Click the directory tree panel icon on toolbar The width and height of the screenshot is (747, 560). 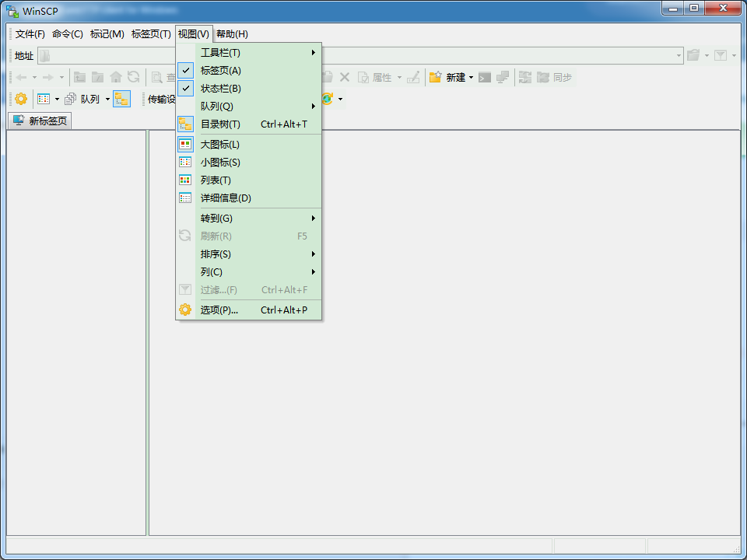pyautogui.click(x=121, y=98)
